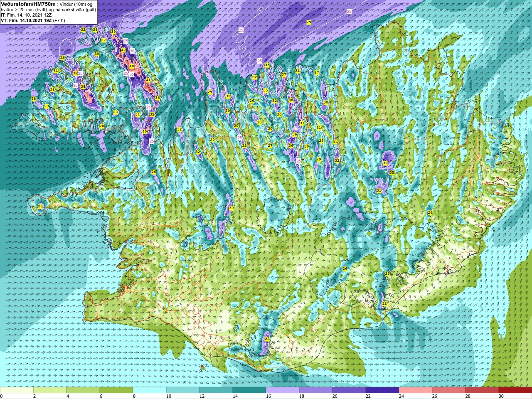The height and width of the screenshot is (399, 532).
Task: Click the yellow gust marker labeled 25
Action: 387,274
